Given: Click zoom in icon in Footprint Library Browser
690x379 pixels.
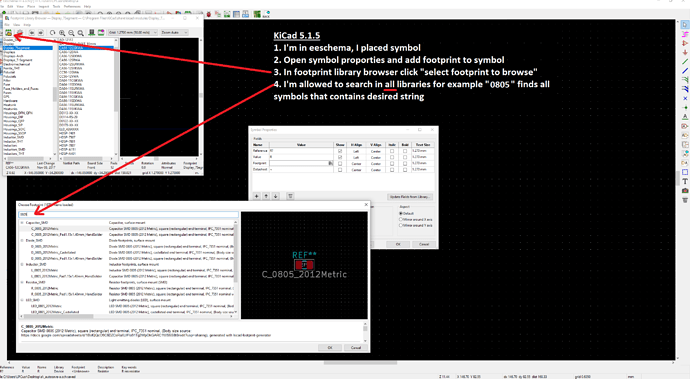Looking at the screenshot, I should (x=62, y=33).
